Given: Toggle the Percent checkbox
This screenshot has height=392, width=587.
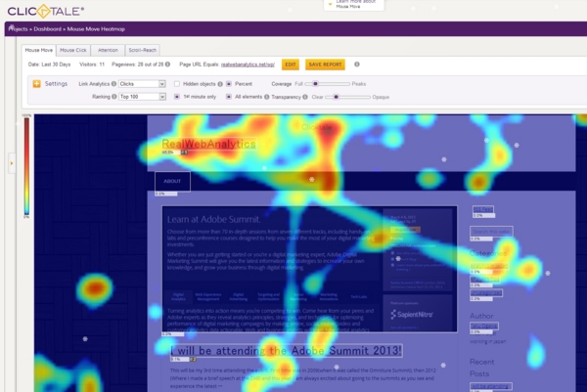Looking at the screenshot, I should coord(229,84).
